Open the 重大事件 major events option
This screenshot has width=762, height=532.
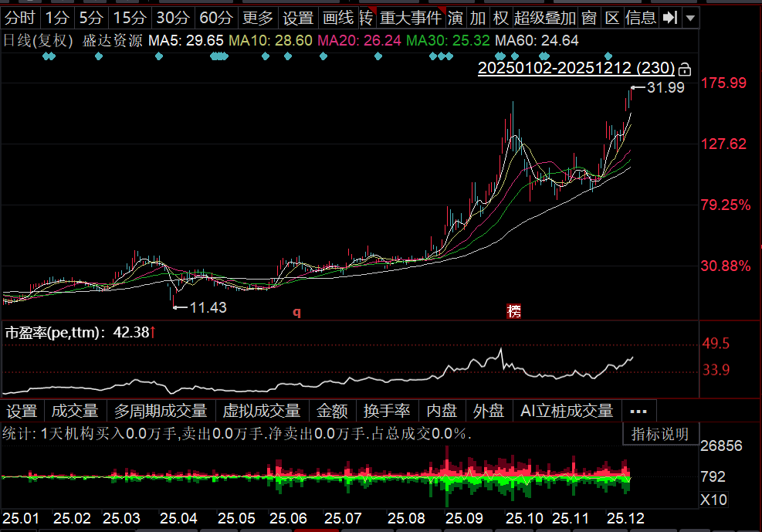(411, 18)
